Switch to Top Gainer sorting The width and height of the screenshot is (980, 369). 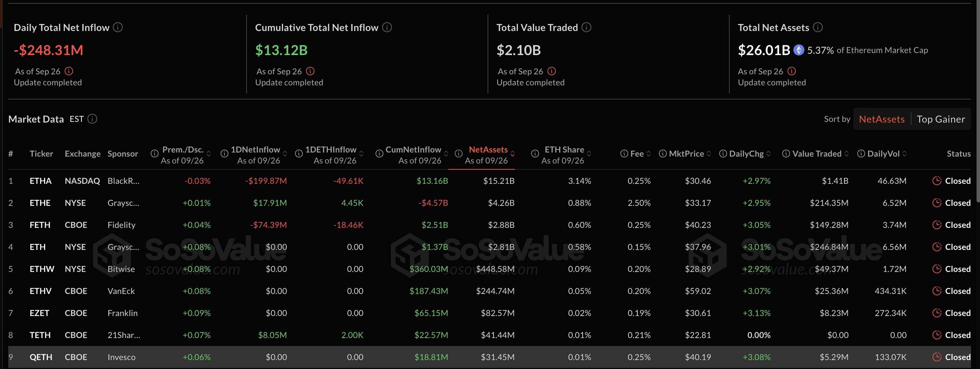940,119
